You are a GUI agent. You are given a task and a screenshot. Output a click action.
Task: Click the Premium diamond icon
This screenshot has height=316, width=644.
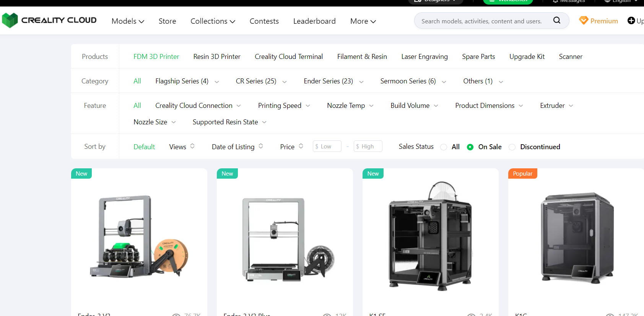[x=583, y=20]
